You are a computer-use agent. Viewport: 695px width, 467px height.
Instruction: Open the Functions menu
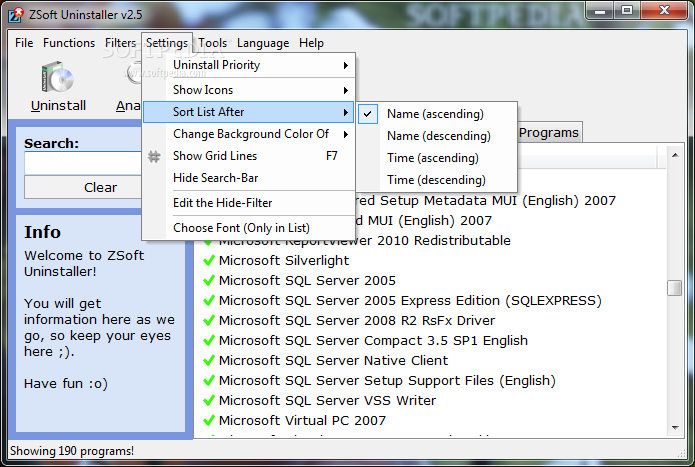[69, 43]
